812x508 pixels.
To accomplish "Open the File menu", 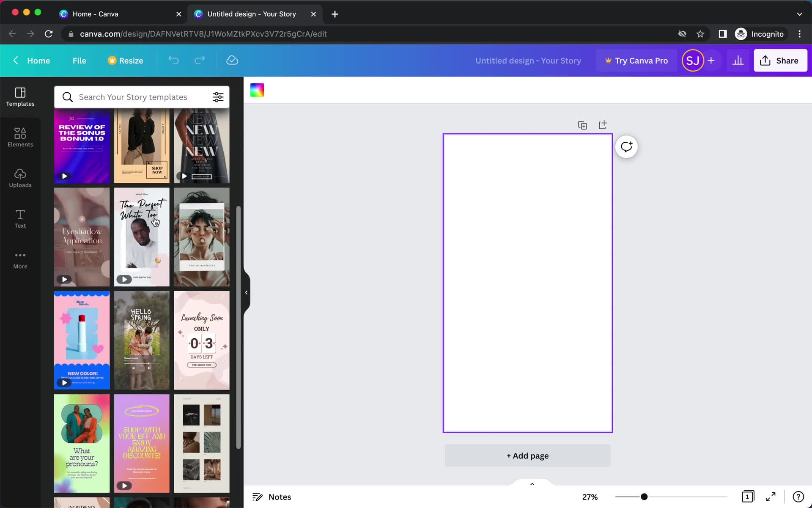I will (x=79, y=61).
